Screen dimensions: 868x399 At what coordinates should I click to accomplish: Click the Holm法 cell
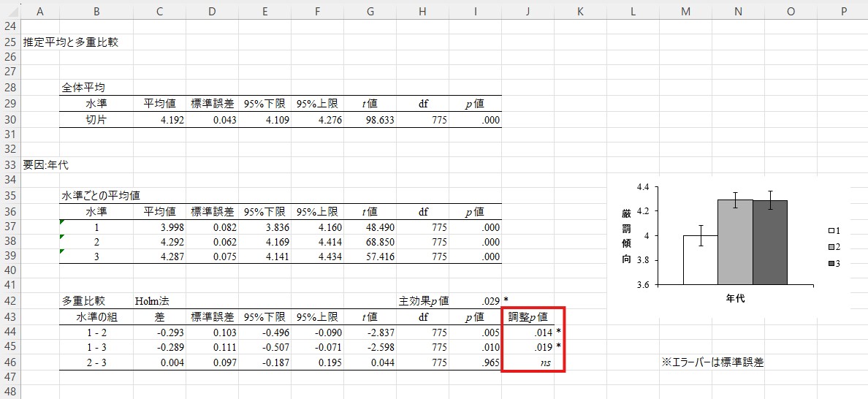click(x=151, y=301)
